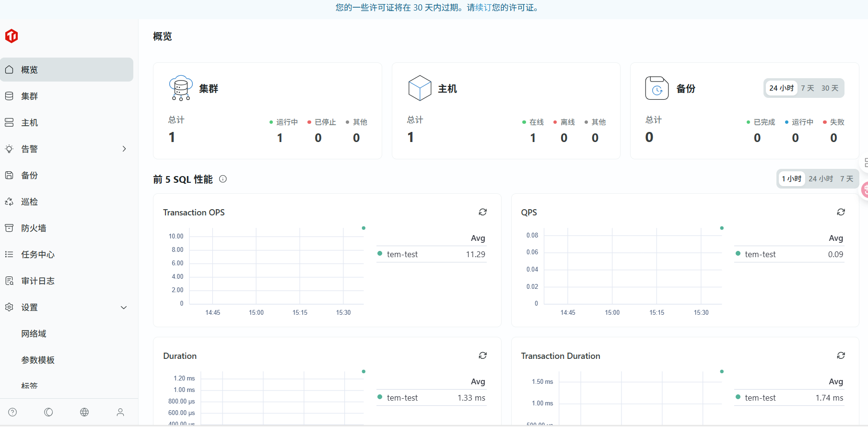The image size is (868, 427).
Task: Click the database icon beside 集群
Action: pyautogui.click(x=9, y=96)
